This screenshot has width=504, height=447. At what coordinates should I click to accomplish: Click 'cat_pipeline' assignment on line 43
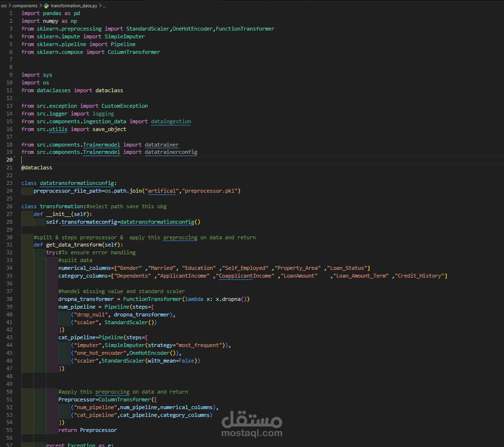[x=77, y=337]
